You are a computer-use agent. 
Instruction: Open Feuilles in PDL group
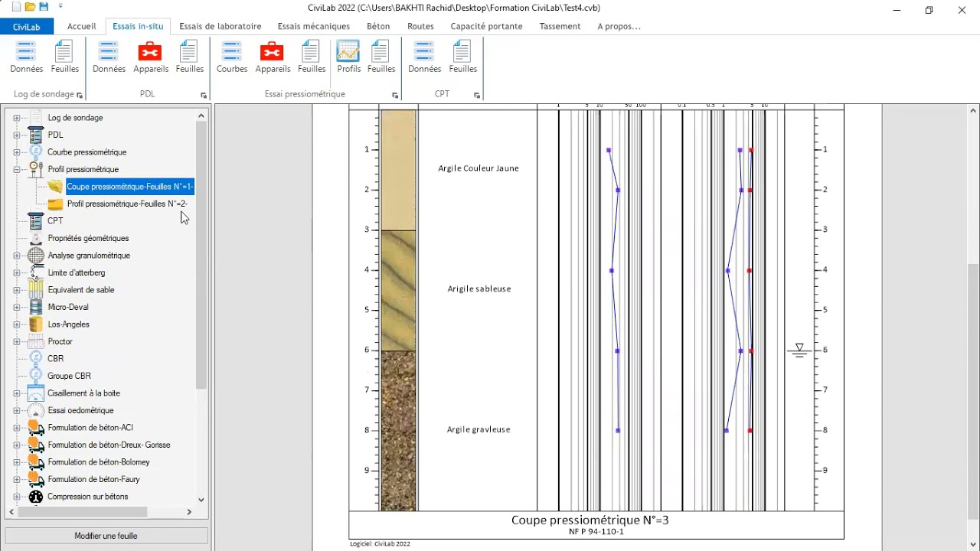pyautogui.click(x=189, y=57)
